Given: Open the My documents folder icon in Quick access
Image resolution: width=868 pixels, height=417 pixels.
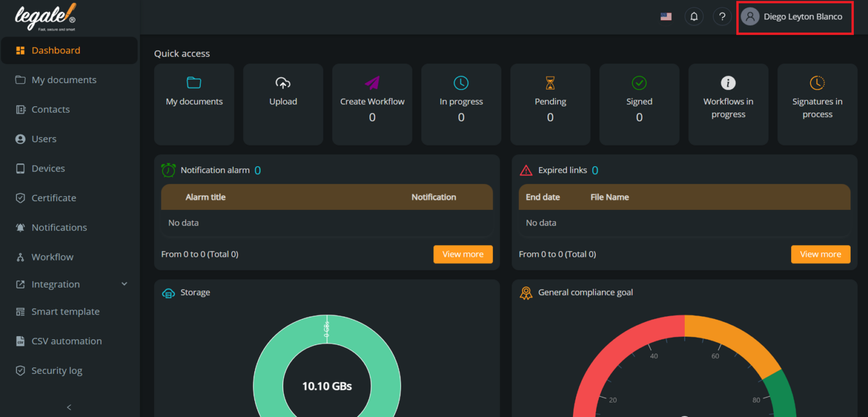Looking at the screenshot, I should pos(194,82).
